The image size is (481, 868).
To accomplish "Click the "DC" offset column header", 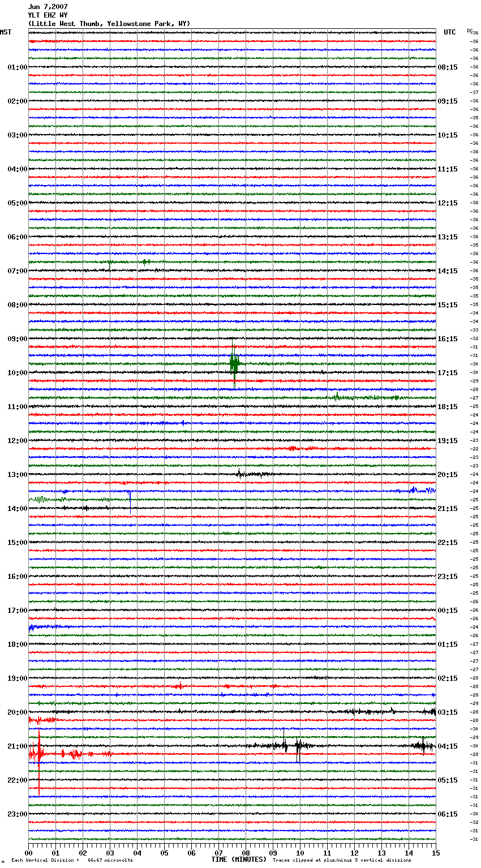I will click(x=470, y=31).
